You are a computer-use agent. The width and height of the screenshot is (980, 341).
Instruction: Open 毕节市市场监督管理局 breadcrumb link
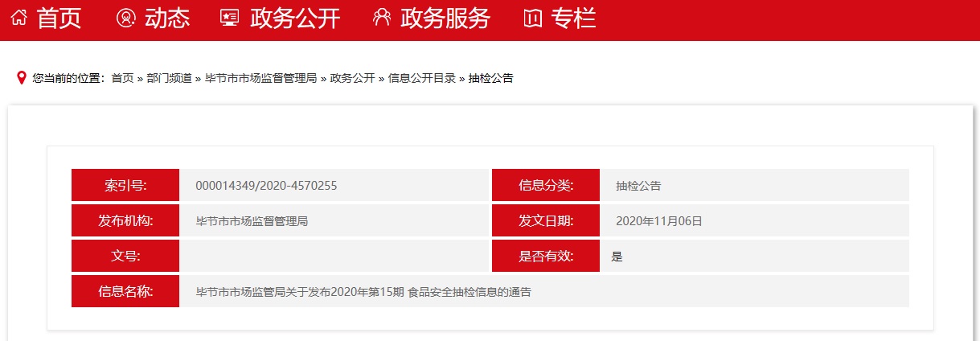pos(260,78)
